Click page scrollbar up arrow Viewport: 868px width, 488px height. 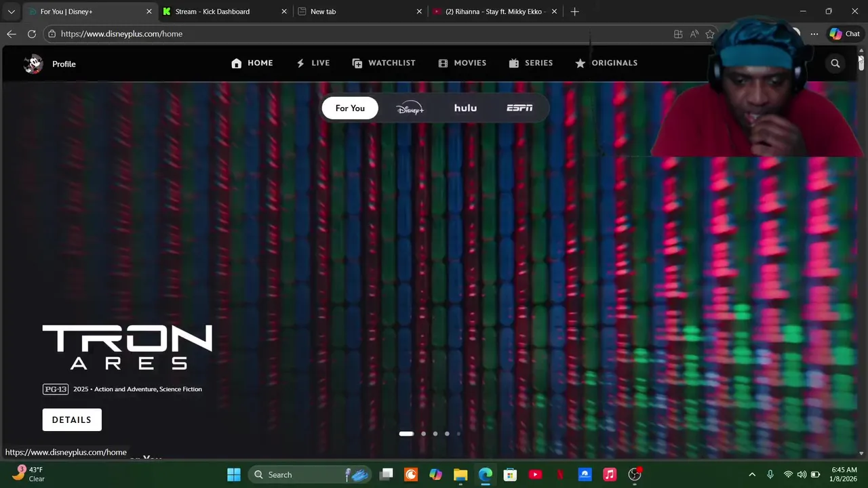point(861,51)
